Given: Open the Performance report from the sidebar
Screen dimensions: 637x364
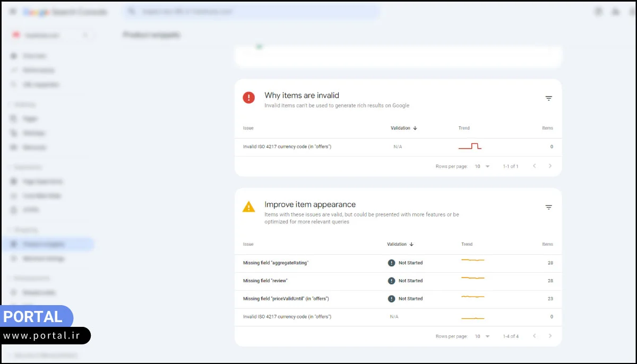Looking at the screenshot, I should (x=33, y=70).
